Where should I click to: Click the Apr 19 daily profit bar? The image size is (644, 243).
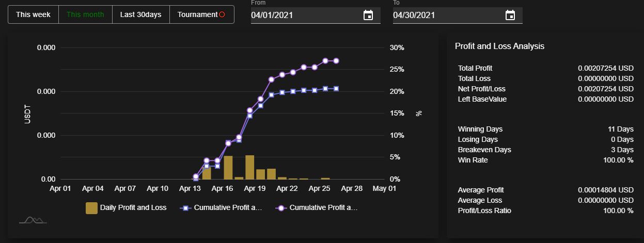(x=260, y=174)
